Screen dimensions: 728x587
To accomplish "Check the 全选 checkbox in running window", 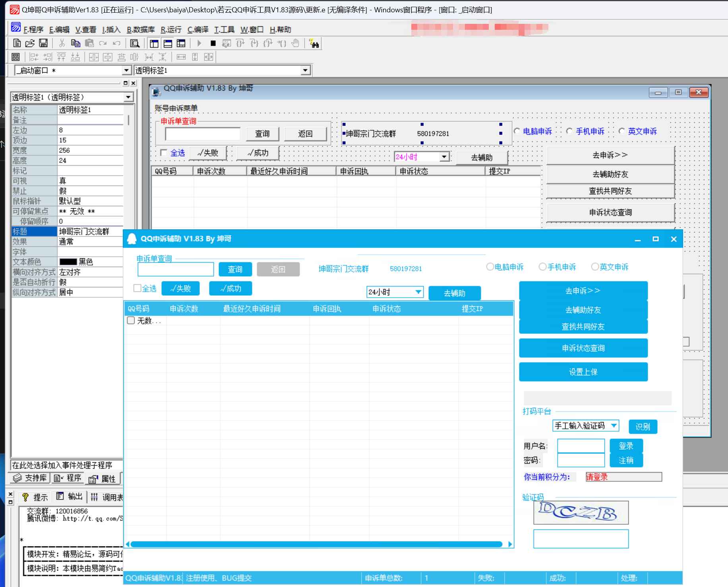I will click(x=137, y=288).
